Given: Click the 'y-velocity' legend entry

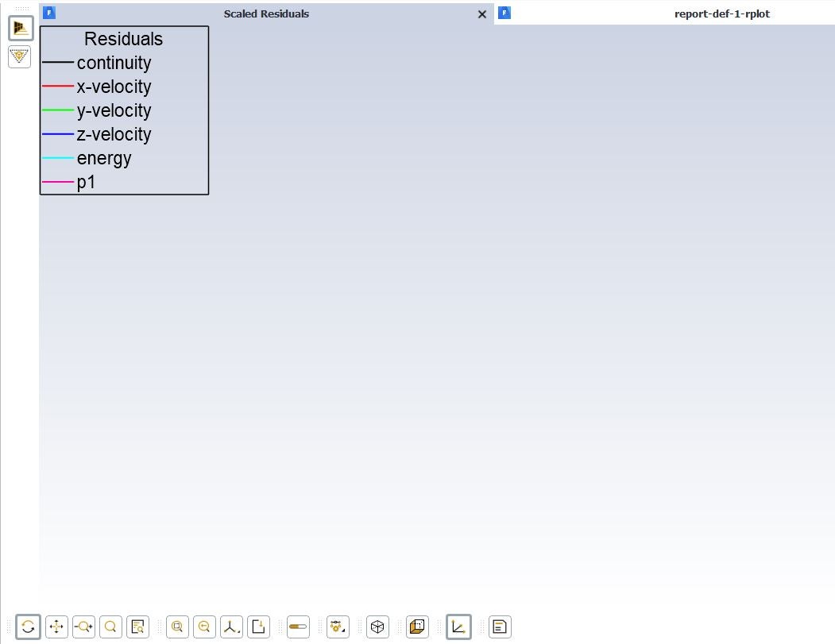Looking at the screenshot, I should pos(114,110).
